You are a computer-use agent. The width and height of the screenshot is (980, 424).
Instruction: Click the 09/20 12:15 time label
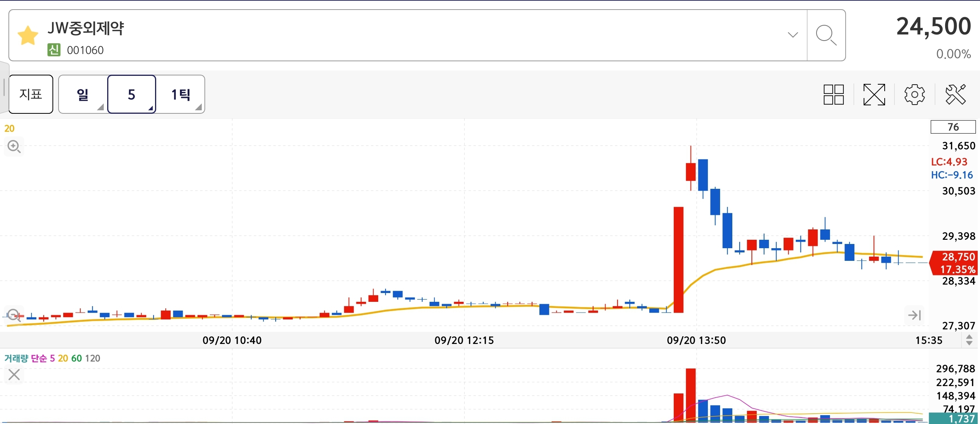coord(464,340)
